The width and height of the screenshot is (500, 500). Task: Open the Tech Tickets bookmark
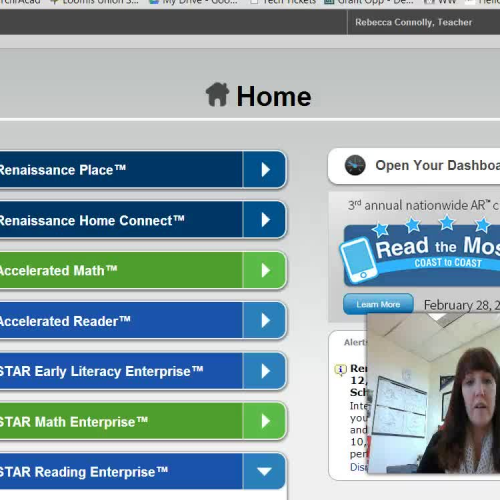pyautogui.click(x=283, y=2)
